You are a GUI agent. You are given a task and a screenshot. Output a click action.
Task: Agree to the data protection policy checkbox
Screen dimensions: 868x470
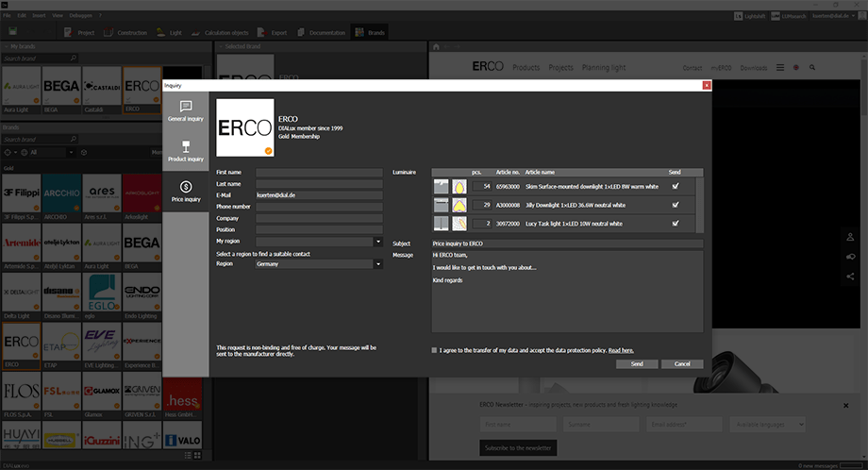[x=434, y=349]
